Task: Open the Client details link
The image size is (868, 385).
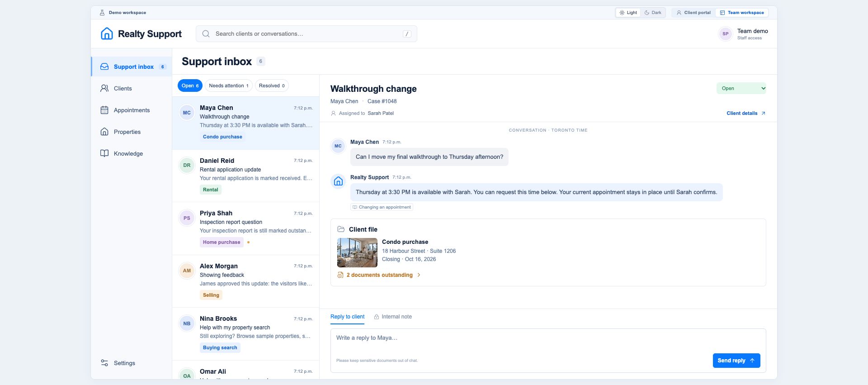Action: (x=746, y=113)
